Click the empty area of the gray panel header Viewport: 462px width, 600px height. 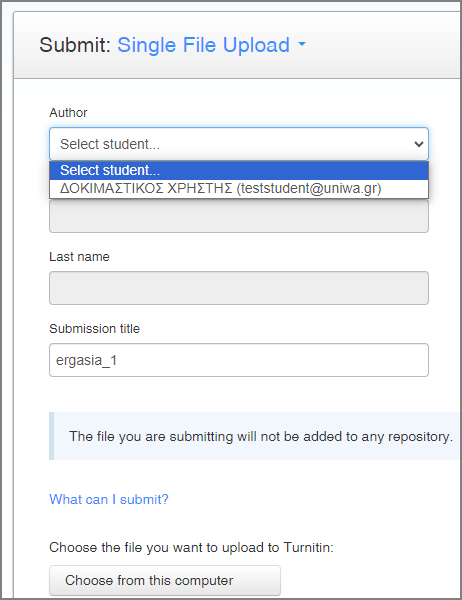pos(383,45)
